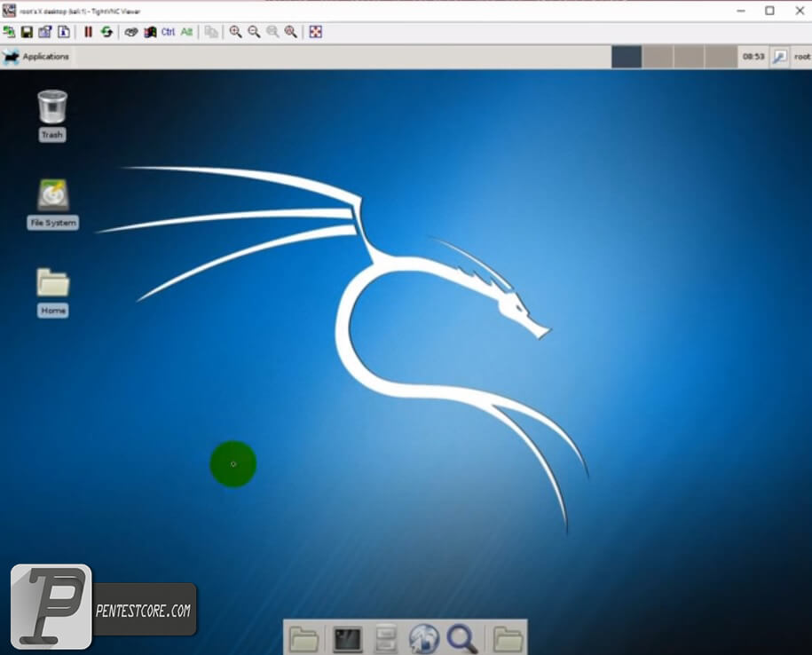812x655 pixels.
Task: Open the file cabinet icon in dock
Action: coord(386,638)
